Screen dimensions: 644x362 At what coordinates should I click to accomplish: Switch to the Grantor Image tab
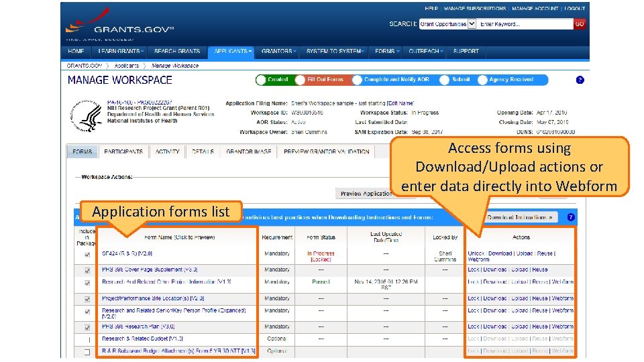[x=248, y=152]
